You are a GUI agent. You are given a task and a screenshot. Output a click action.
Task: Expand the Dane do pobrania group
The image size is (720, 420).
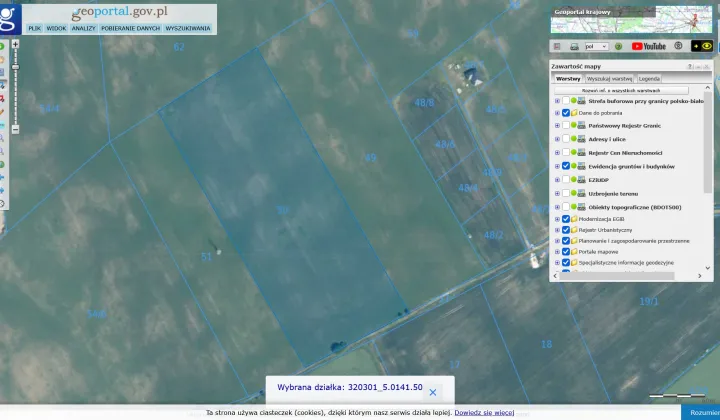point(557,112)
